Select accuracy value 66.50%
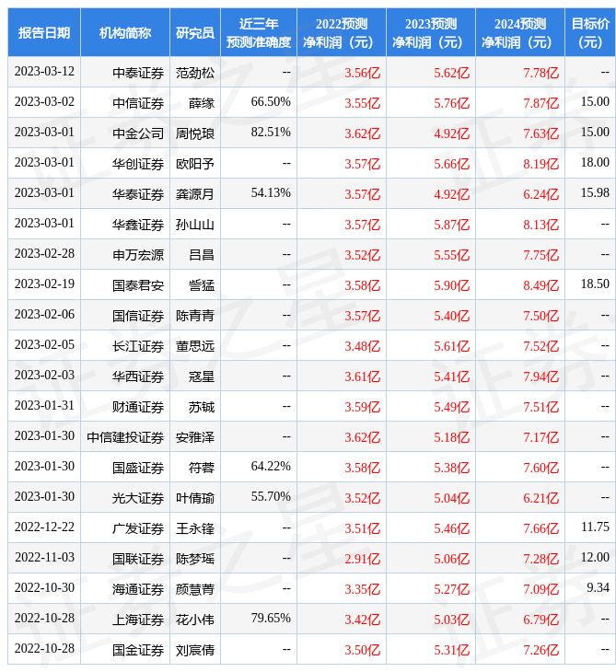 (x=271, y=102)
